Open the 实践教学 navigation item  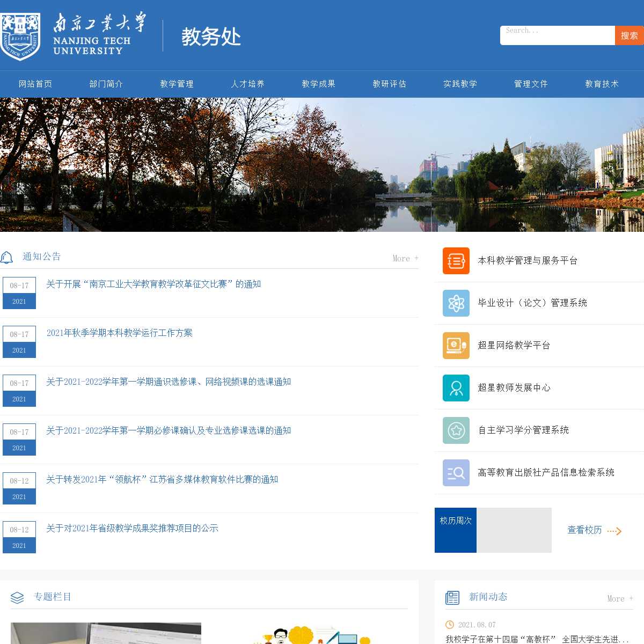(x=460, y=84)
